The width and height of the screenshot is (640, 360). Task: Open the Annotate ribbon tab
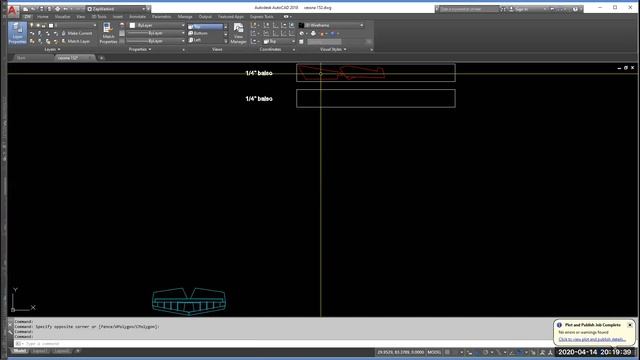138,17
